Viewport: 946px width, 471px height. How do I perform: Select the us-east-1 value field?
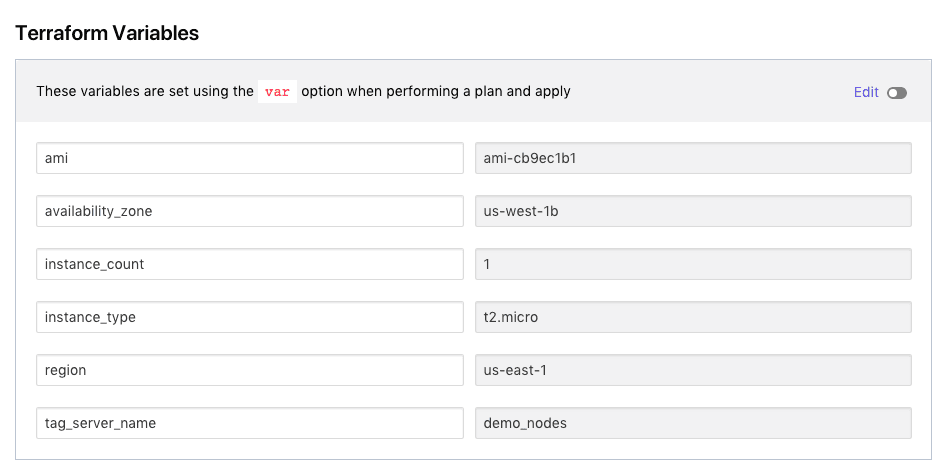click(693, 370)
